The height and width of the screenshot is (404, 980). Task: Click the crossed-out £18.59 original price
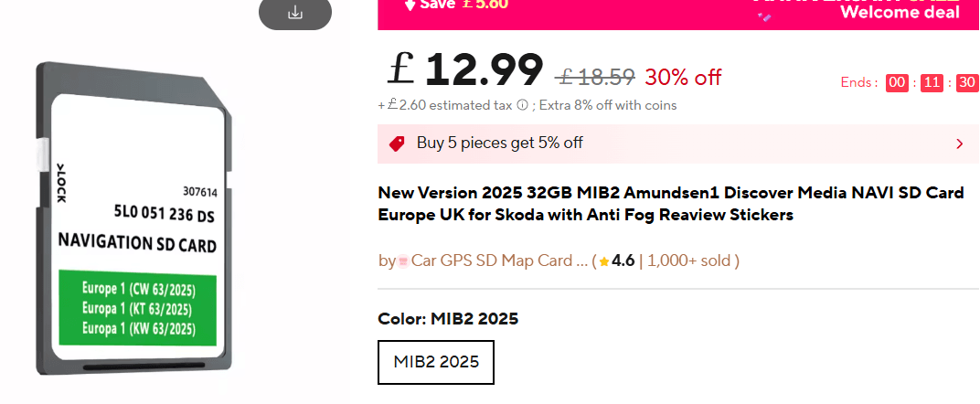pos(597,78)
